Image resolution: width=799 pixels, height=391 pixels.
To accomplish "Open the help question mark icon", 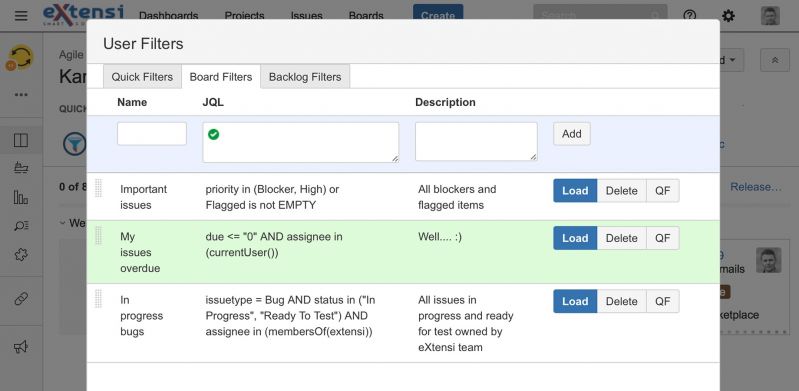I will 689,16.
